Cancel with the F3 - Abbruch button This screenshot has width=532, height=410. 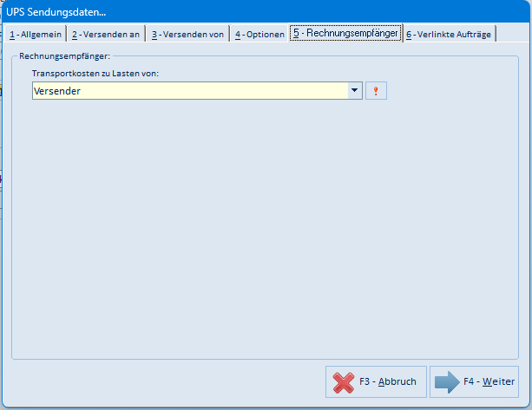[376, 381]
